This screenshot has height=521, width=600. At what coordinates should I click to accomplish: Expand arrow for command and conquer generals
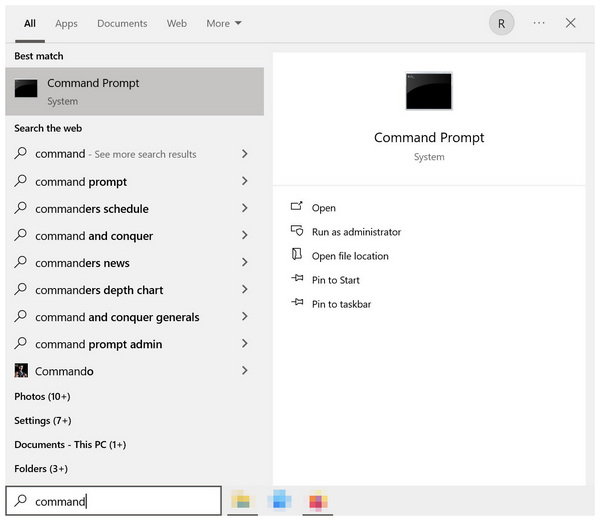click(245, 317)
